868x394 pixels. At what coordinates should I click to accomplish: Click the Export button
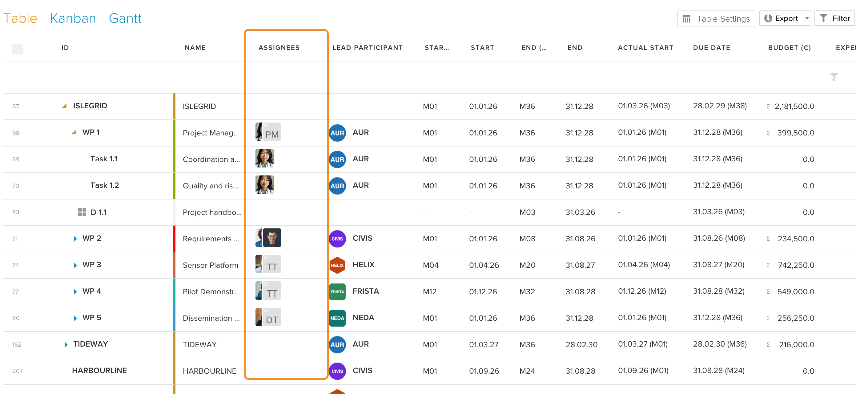781,18
